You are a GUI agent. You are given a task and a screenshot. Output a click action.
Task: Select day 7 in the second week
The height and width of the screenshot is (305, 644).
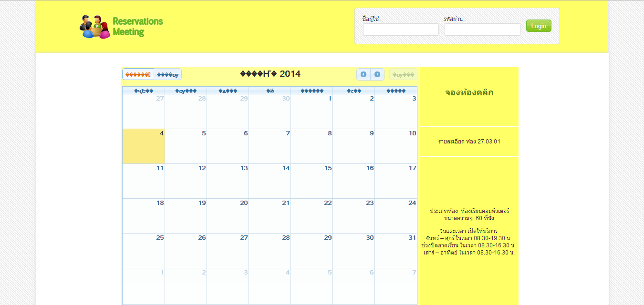[x=270, y=146]
